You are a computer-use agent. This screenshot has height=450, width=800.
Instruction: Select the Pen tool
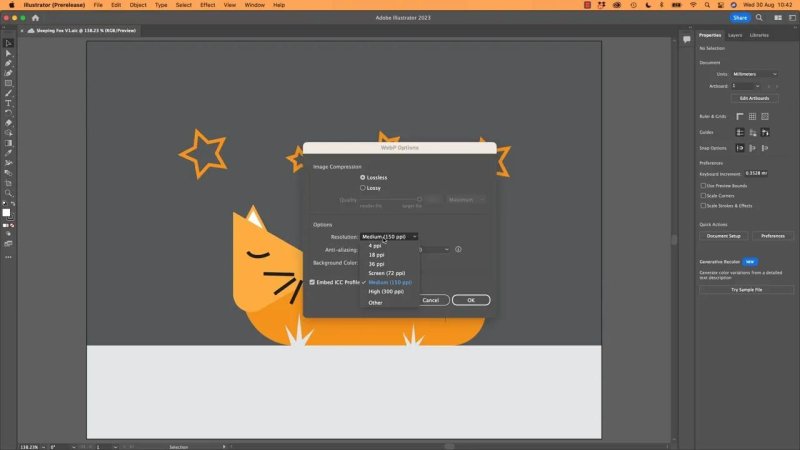point(8,63)
